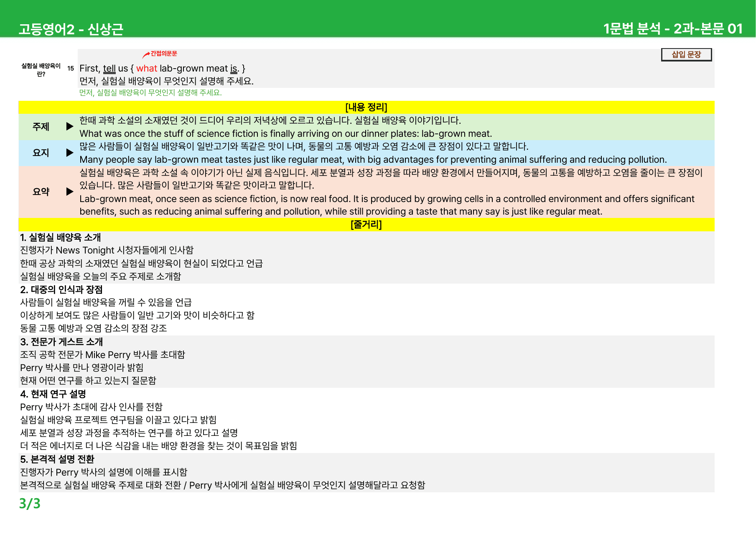
Task: Click the line 한때 과학 소설의 소재였던 것이
Action: click(x=270, y=120)
